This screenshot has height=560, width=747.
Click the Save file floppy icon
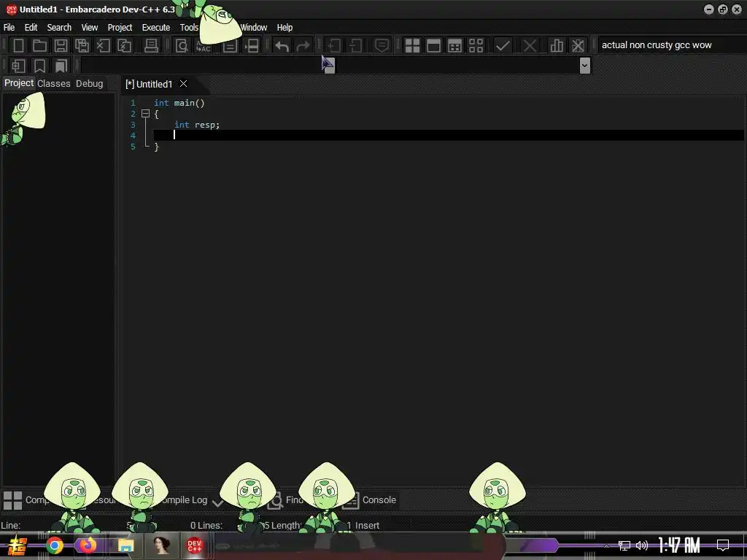pyautogui.click(x=61, y=46)
